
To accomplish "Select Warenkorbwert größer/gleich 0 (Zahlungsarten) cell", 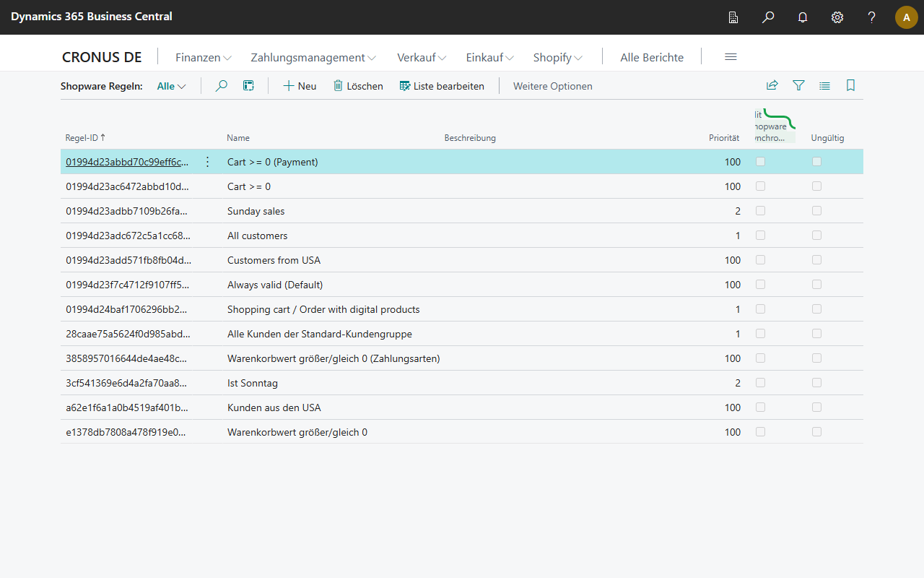I will [334, 358].
